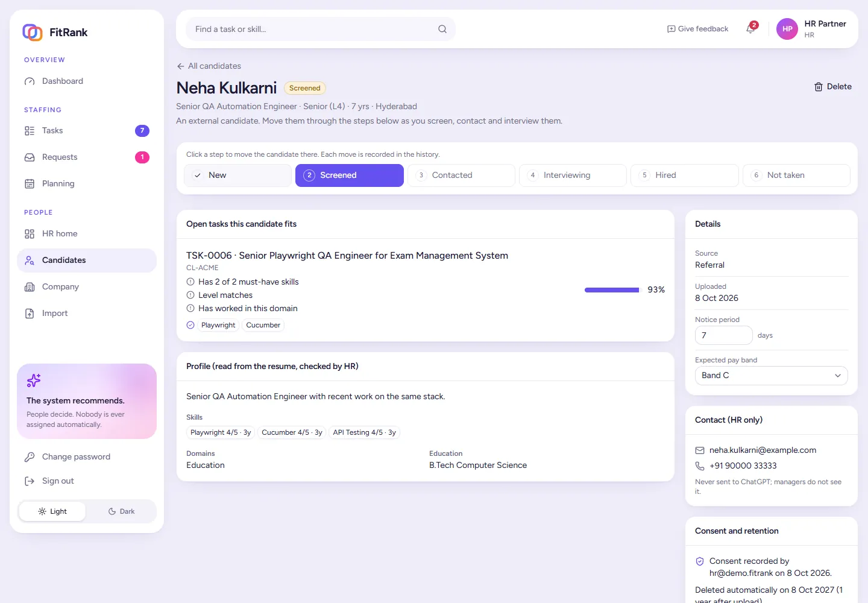Image resolution: width=868 pixels, height=603 pixels.
Task: Click the Planning calendar icon
Action: 30,184
